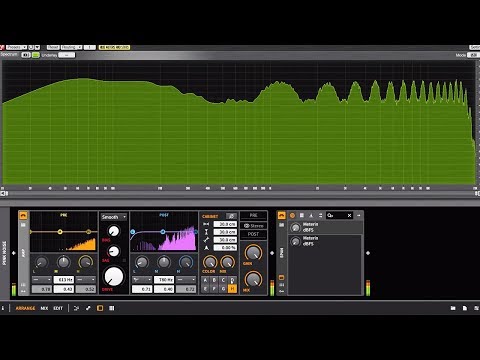Select the second Metering dBFS parameter knob
The width and height of the screenshot is (480, 360).
pos(295,241)
